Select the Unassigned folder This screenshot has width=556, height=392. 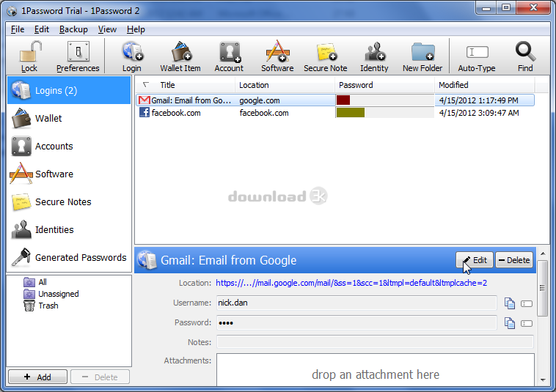click(x=51, y=294)
